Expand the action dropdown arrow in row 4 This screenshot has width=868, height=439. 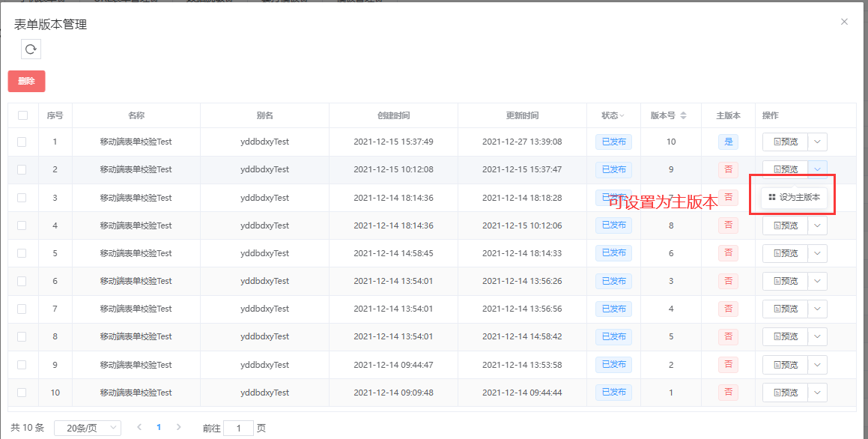point(817,225)
